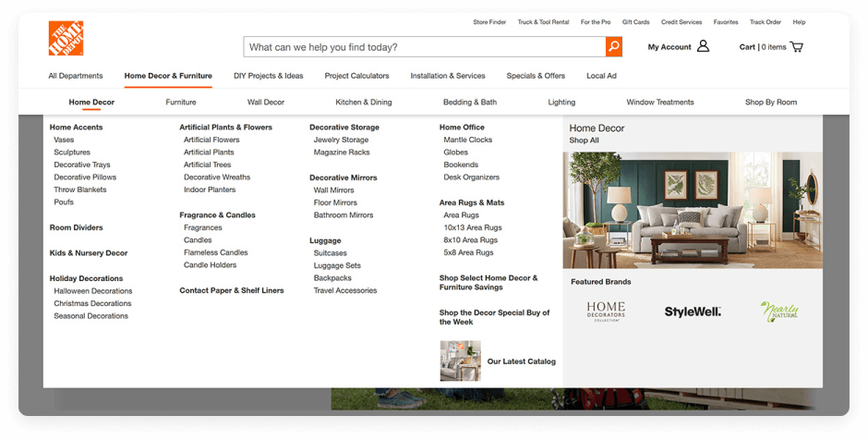This screenshot has width=868, height=440.
Task: Open the Candle Holders link
Action: tap(210, 265)
